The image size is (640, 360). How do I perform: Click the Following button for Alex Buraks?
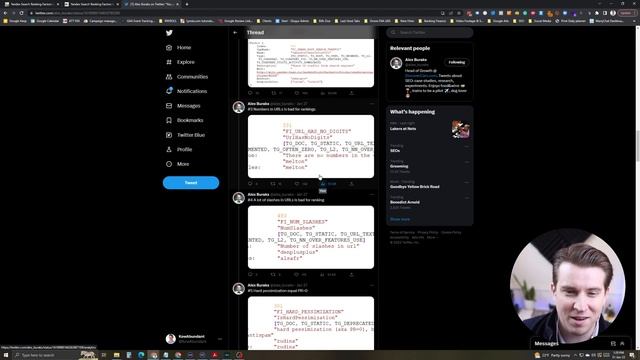click(x=456, y=62)
